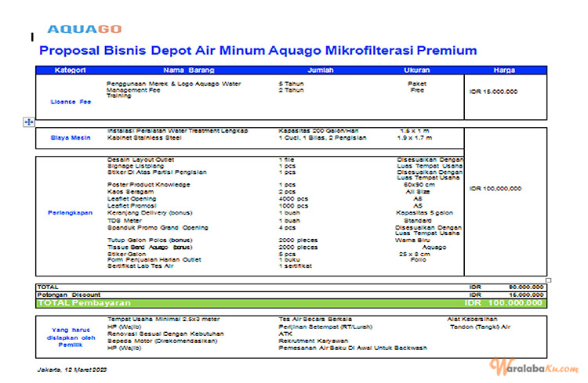This screenshot has height=383, width=588.
Task: Click 'Tandon (Tangki) Air'
Action: 480,327
